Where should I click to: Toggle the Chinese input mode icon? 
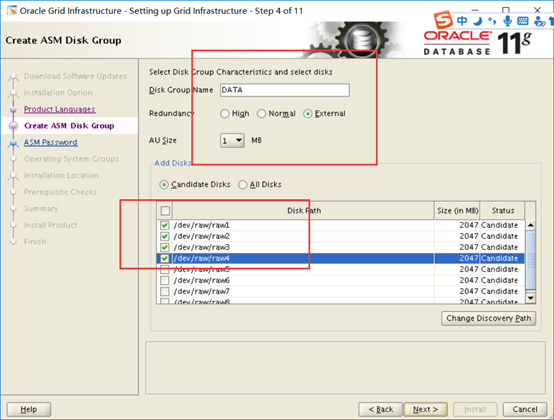[x=462, y=21]
